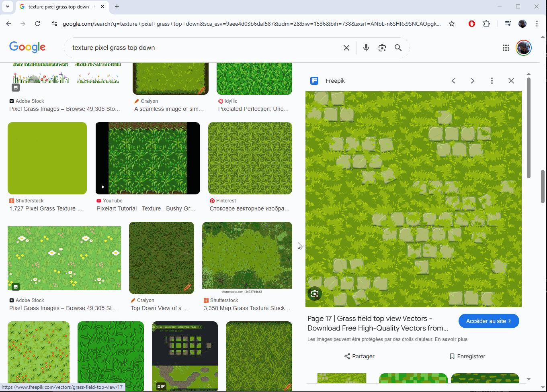This screenshot has width=547, height=392.
Task: Open the ad blocker extension icon
Action: pyautogui.click(x=471, y=24)
